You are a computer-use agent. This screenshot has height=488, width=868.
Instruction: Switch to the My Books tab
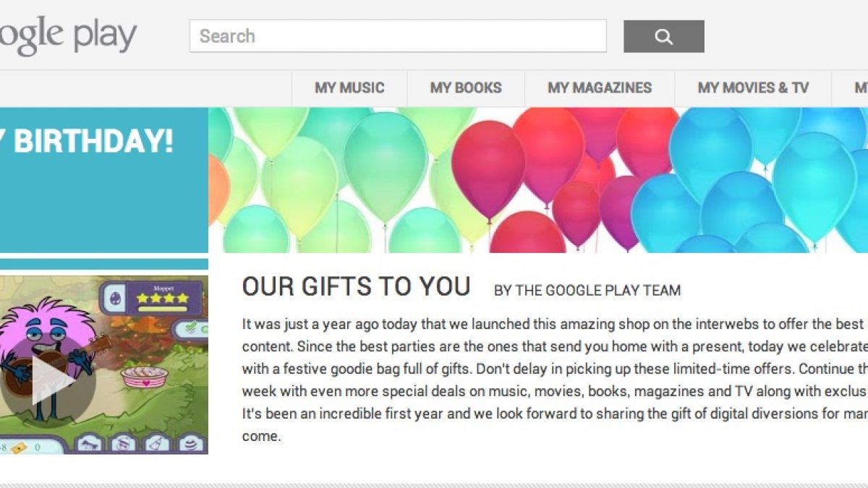[x=466, y=88]
